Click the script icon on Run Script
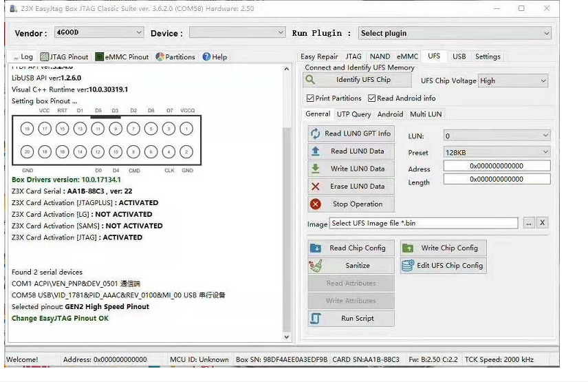 tap(316, 318)
